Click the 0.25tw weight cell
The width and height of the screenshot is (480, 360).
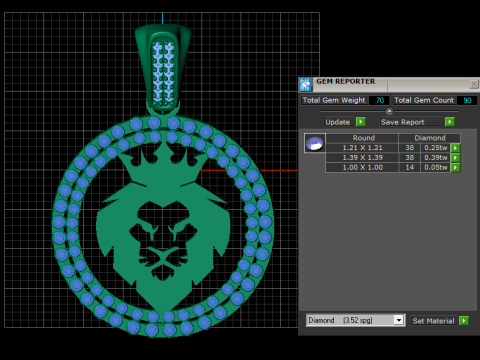pyautogui.click(x=435, y=148)
